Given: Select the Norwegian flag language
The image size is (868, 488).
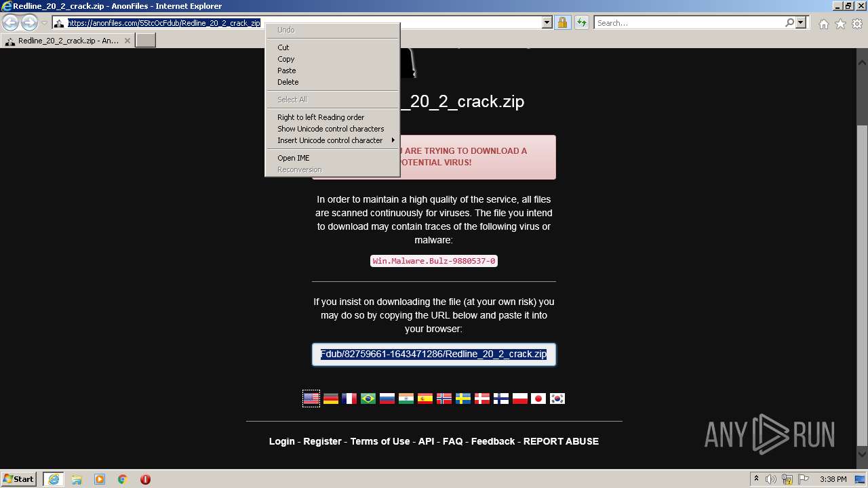Looking at the screenshot, I should (x=444, y=399).
